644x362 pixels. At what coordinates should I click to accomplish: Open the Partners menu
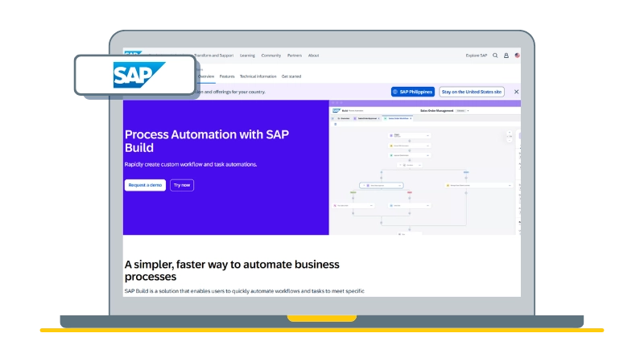(295, 56)
